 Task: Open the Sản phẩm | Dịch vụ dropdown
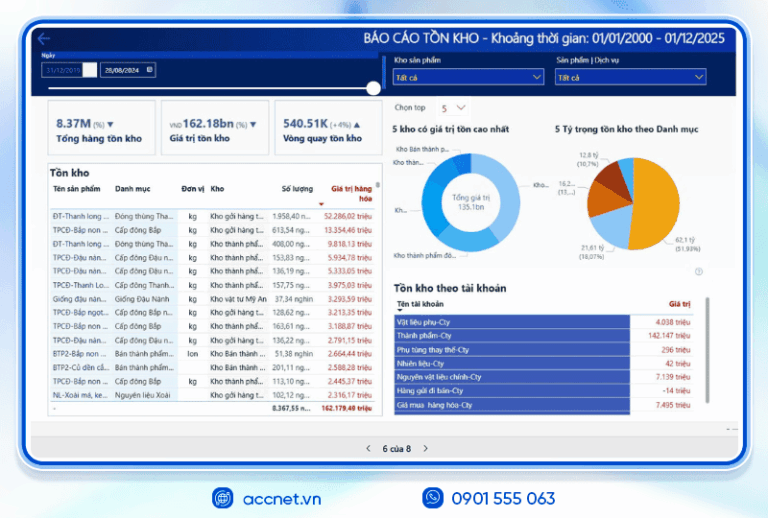tap(630, 77)
